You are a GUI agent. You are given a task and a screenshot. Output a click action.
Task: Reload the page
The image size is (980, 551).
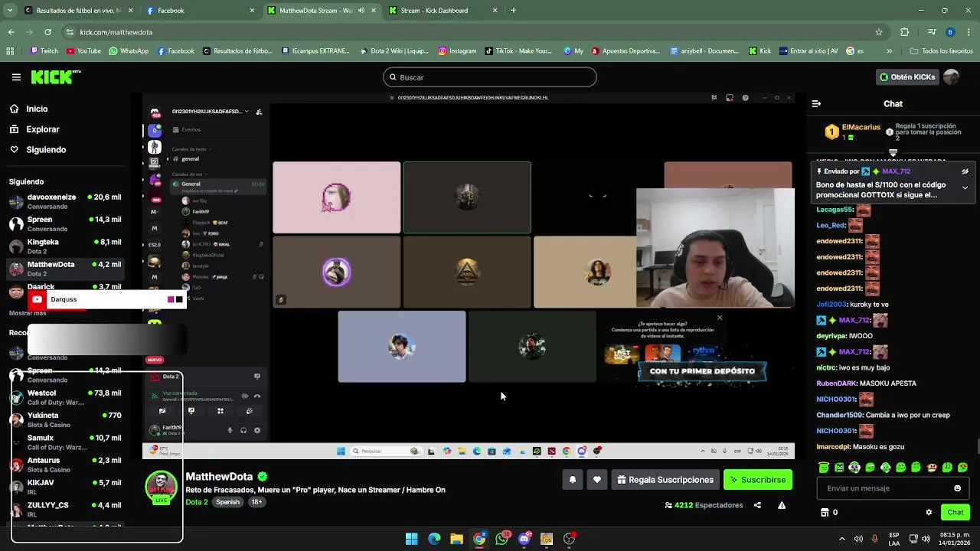coord(47,32)
